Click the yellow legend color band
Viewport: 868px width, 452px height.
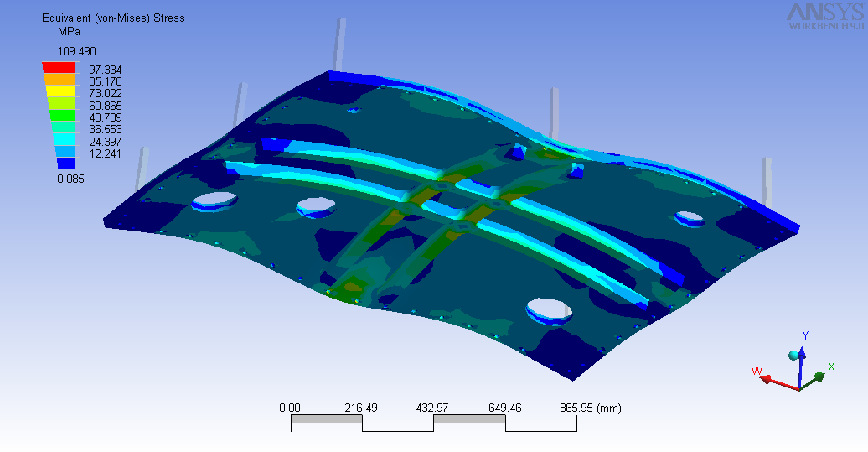coord(59,91)
